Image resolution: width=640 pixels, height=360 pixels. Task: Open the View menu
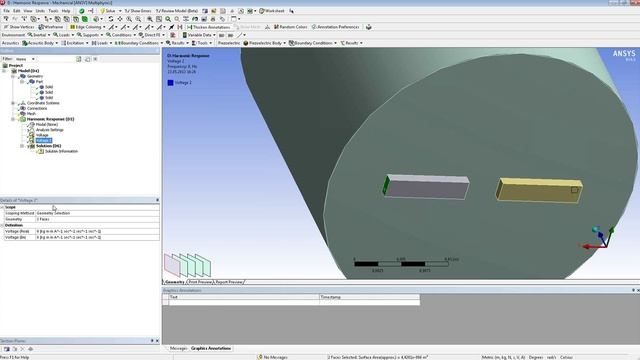click(x=28, y=11)
